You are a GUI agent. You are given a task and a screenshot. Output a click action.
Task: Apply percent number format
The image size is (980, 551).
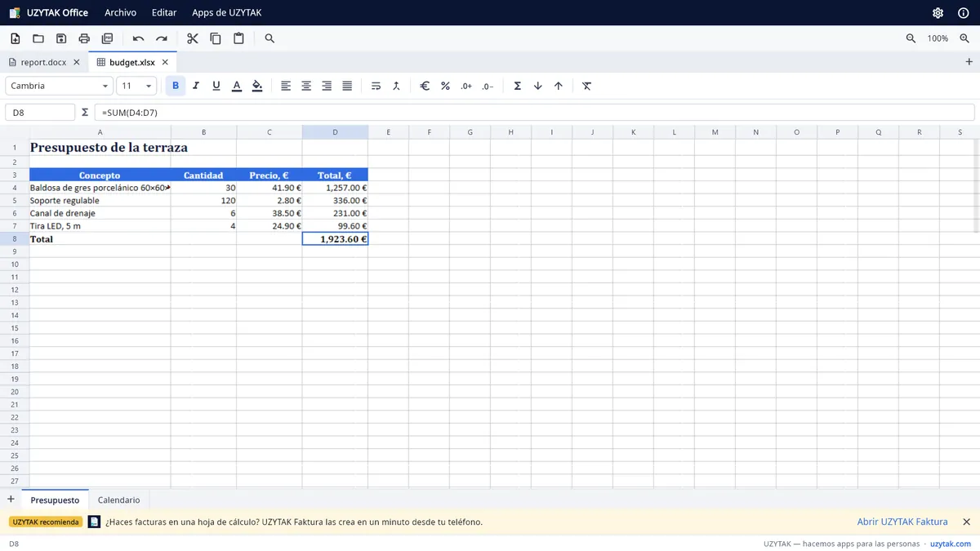(x=445, y=86)
